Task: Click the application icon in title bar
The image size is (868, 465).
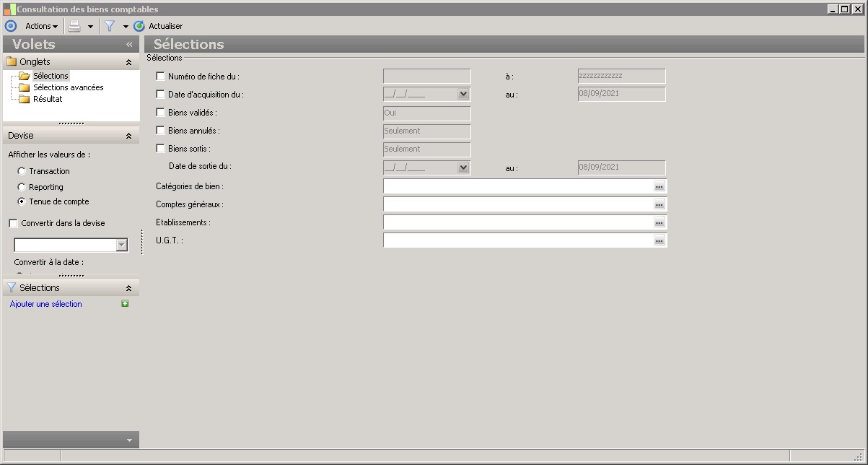Action: [9, 9]
